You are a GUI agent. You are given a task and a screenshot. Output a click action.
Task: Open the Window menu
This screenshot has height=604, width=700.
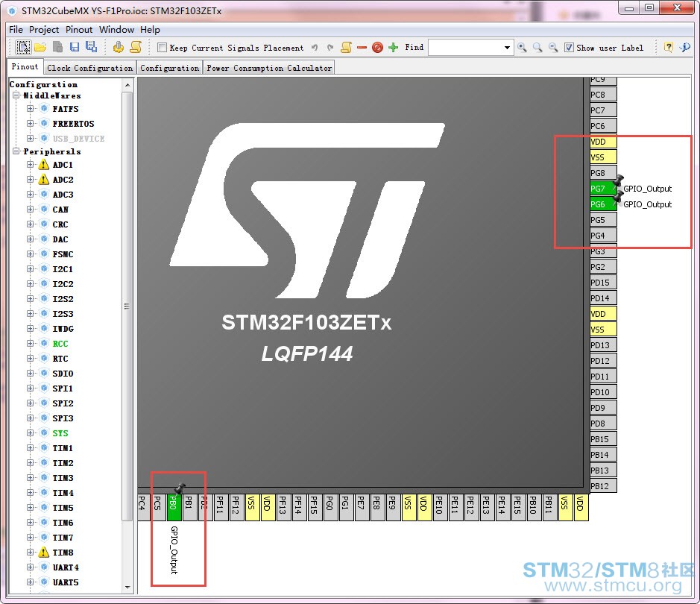click(x=116, y=30)
